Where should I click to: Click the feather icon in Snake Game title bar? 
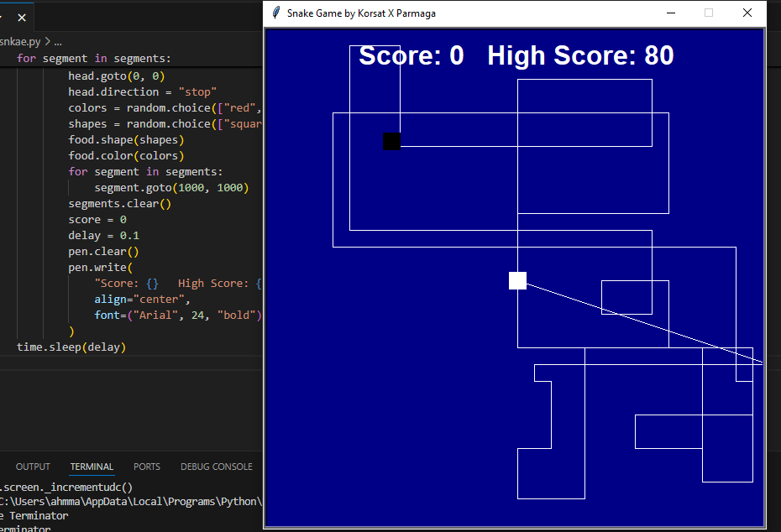(276, 13)
